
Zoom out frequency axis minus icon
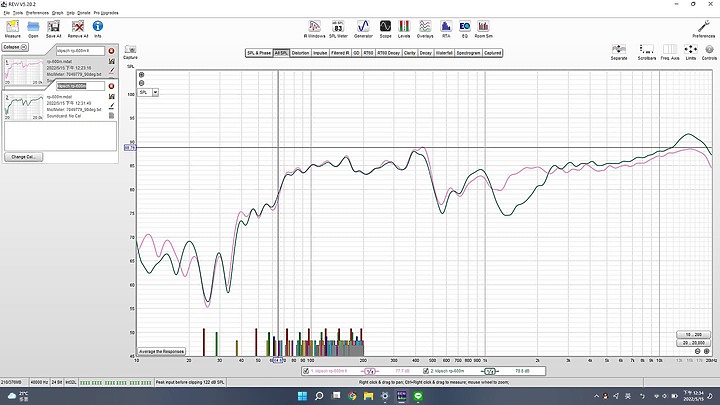tap(698, 351)
